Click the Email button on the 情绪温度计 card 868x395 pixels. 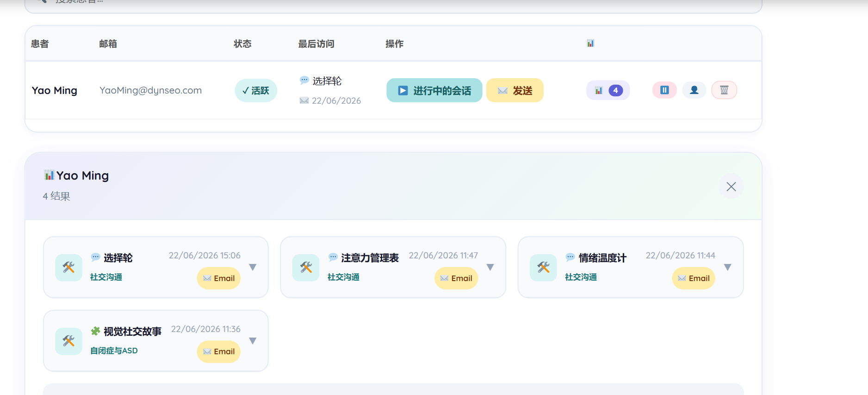694,278
